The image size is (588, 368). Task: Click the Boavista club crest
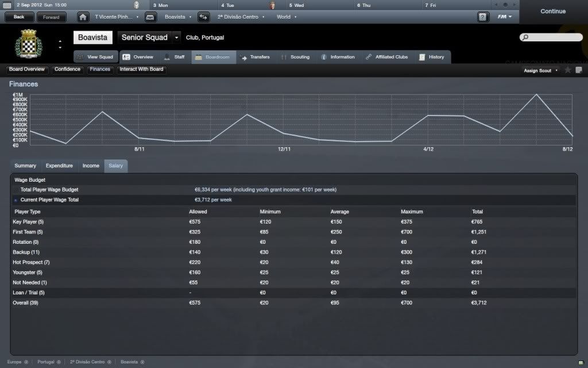point(26,43)
